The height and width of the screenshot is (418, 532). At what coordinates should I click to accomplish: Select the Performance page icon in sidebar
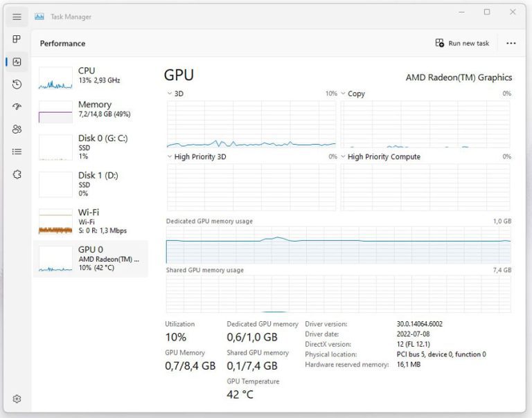coord(17,62)
